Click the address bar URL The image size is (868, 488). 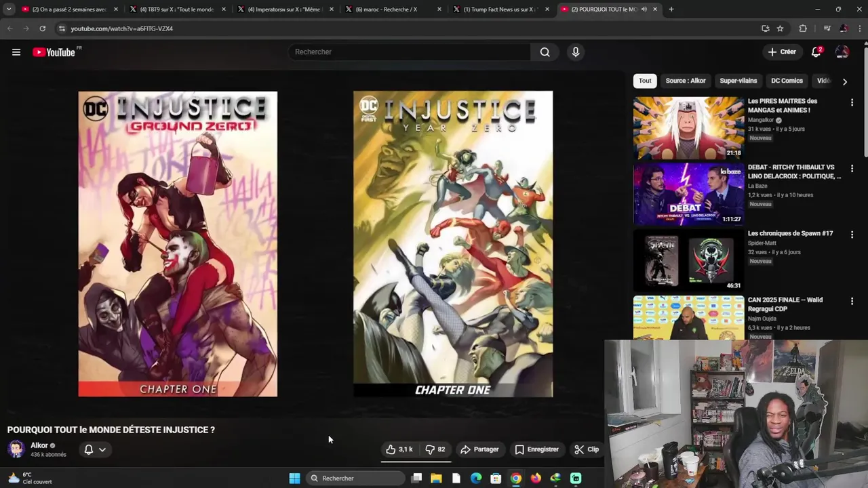click(122, 28)
